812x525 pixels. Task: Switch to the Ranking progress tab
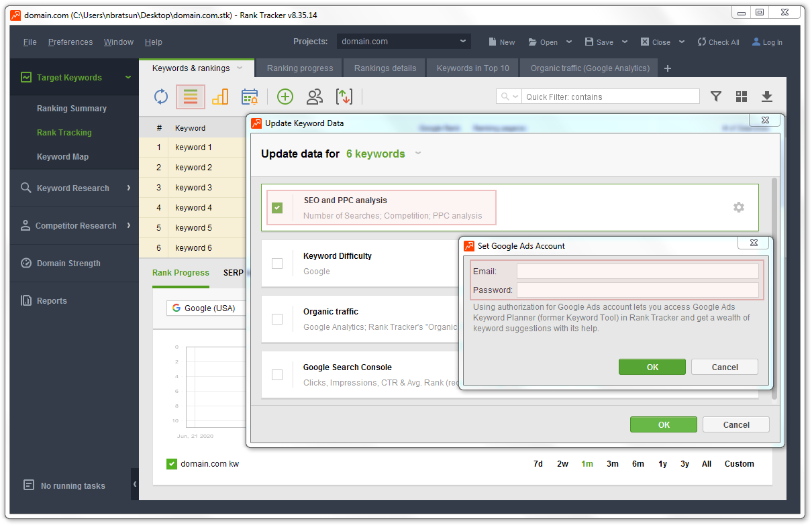click(x=300, y=68)
